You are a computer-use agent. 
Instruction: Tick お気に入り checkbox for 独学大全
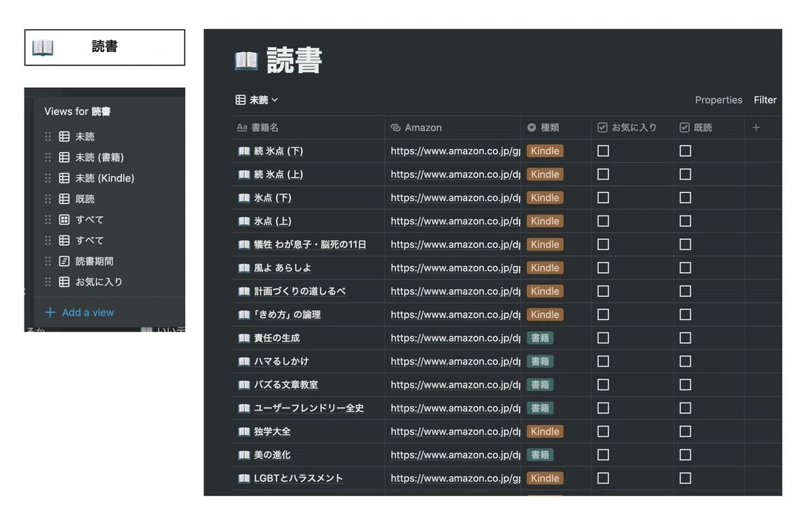603,431
